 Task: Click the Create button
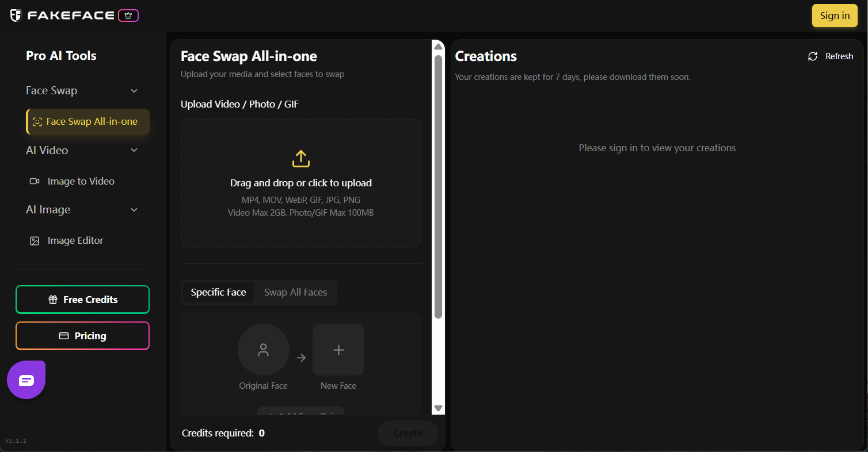(x=408, y=433)
